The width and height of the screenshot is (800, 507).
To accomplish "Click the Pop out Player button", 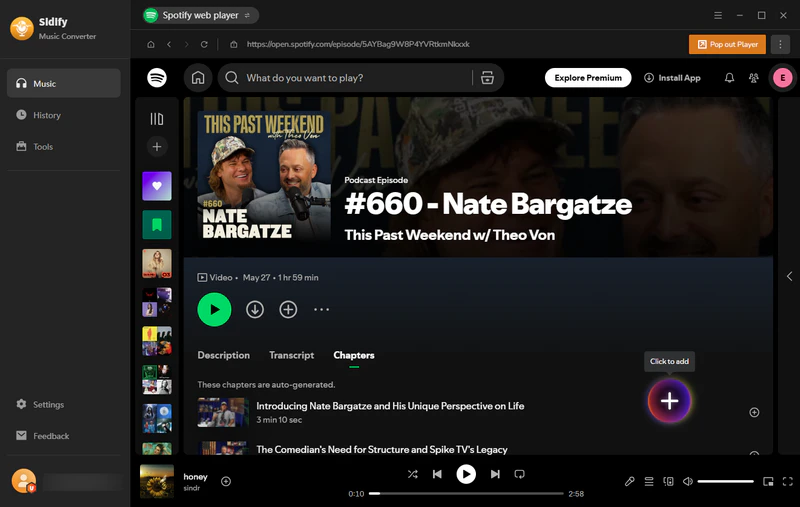I will click(x=727, y=44).
